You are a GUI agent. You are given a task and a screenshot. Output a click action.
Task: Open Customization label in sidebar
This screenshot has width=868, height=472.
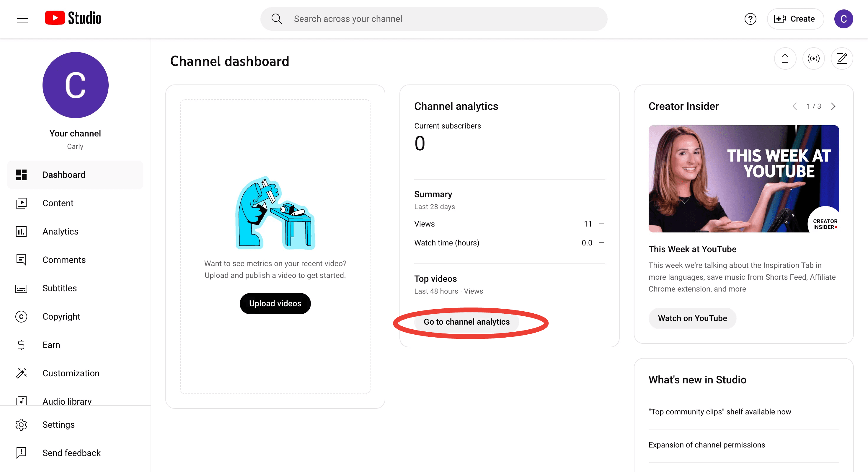(x=71, y=373)
